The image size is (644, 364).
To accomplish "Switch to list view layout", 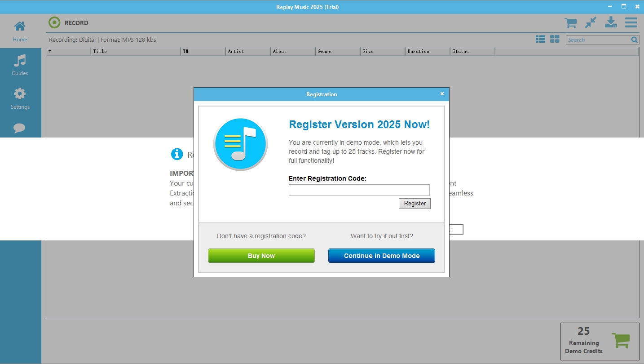I will coord(540,40).
